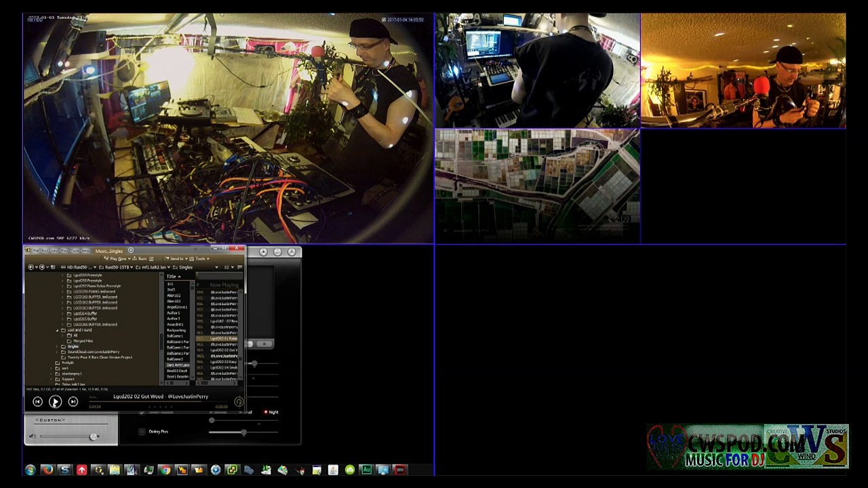Viewport: 868px width, 488px height.
Task: Click the Burn toolbar button
Action: (x=140, y=258)
